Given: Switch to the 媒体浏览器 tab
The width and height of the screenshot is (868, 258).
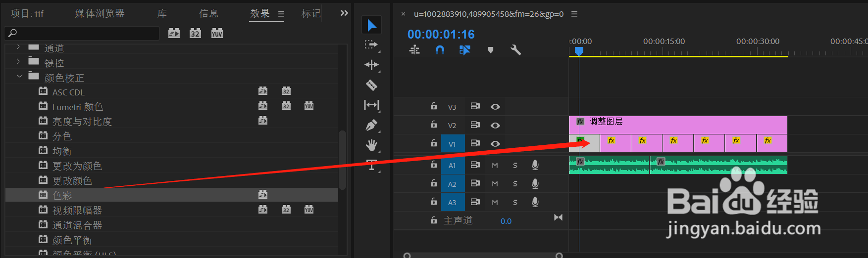Looking at the screenshot, I should (x=100, y=13).
